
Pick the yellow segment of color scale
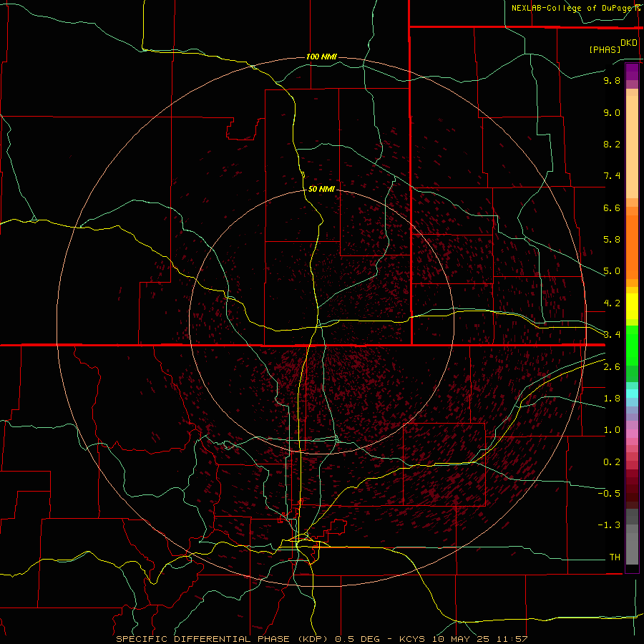pyautogui.click(x=632, y=306)
